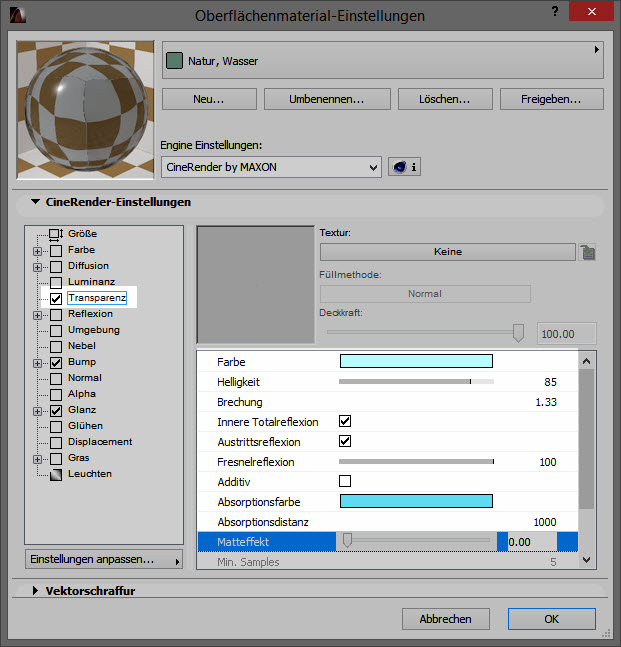Enable the Alpha channel checkbox

(x=56, y=395)
